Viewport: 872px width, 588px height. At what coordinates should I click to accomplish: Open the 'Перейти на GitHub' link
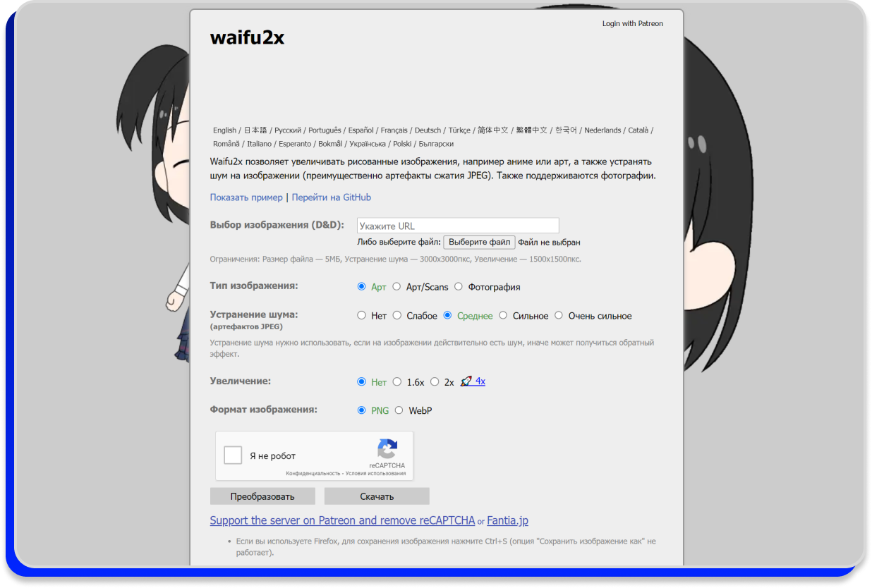pos(332,197)
